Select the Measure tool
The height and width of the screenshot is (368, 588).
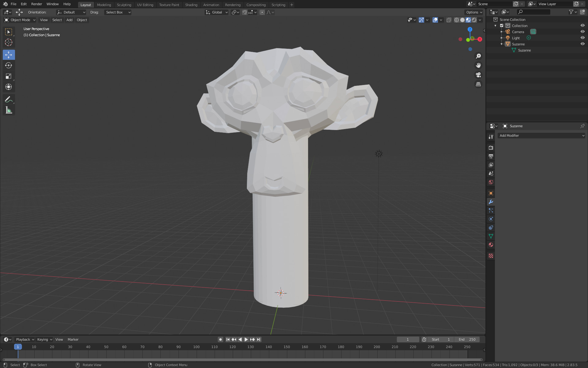tap(9, 110)
